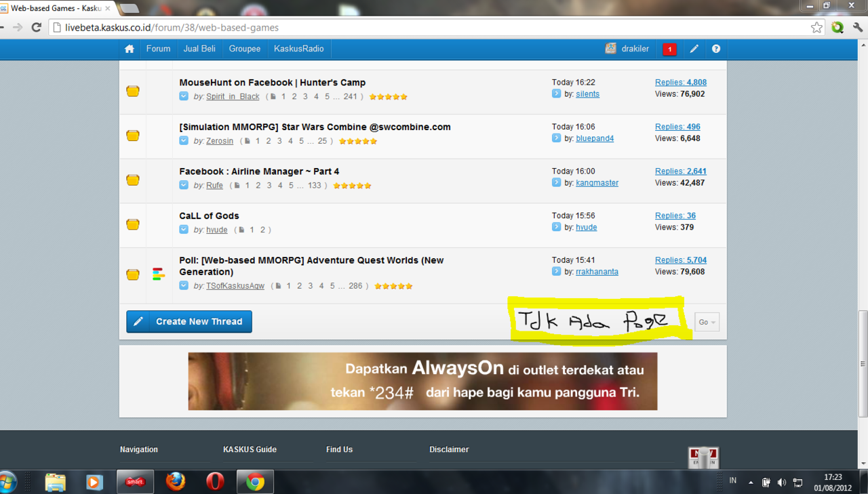Open page 133 of Airline Manager thread
This screenshot has height=494, width=868.
[x=314, y=186]
